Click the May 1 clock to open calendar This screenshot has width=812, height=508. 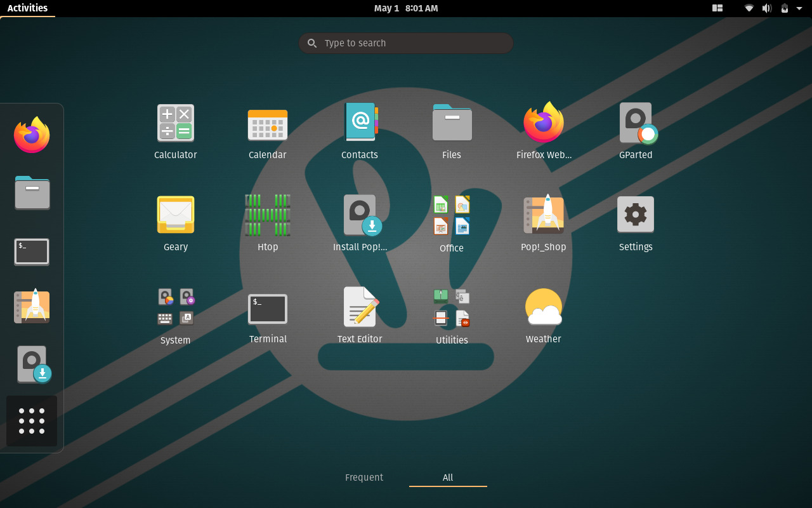coord(406,8)
